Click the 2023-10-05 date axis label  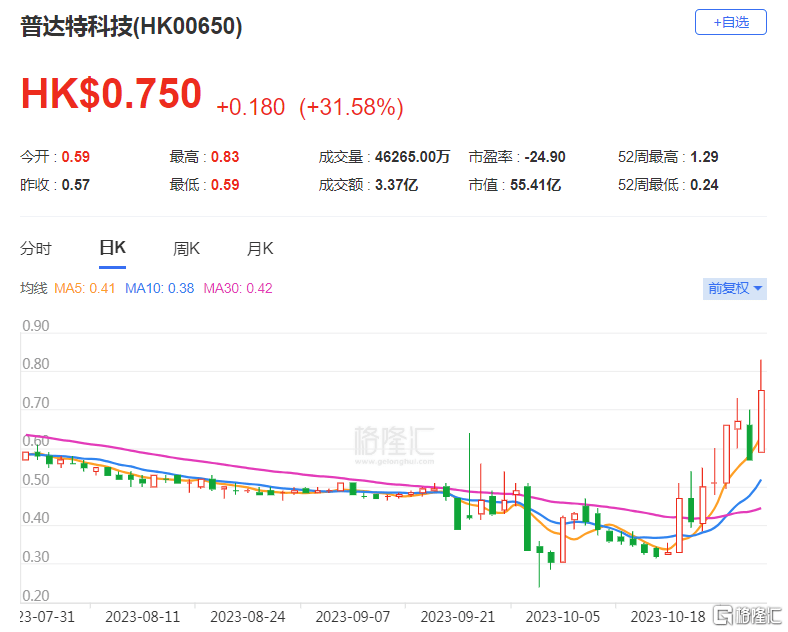click(563, 616)
